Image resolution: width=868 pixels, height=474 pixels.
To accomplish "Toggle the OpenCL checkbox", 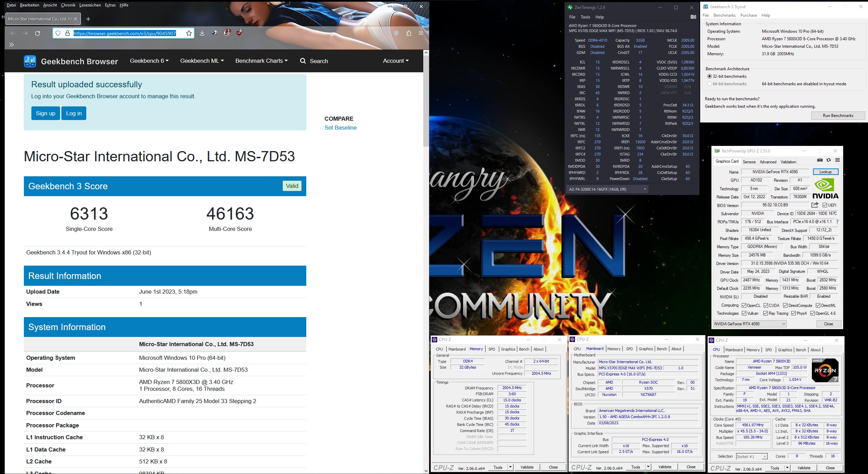I will (744, 306).
